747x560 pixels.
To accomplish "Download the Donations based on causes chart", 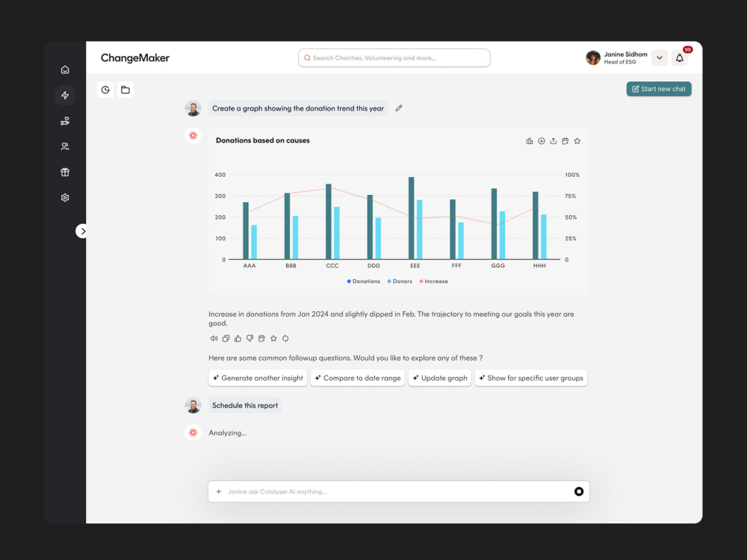I will click(541, 141).
